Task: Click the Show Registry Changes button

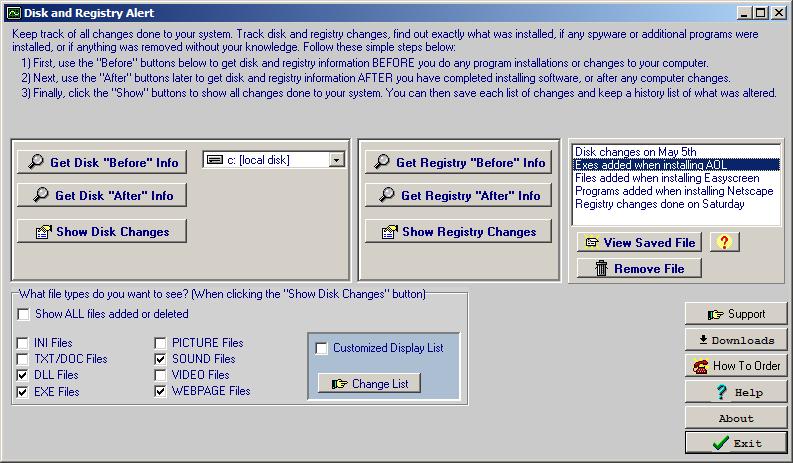Action: tap(458, 231)
